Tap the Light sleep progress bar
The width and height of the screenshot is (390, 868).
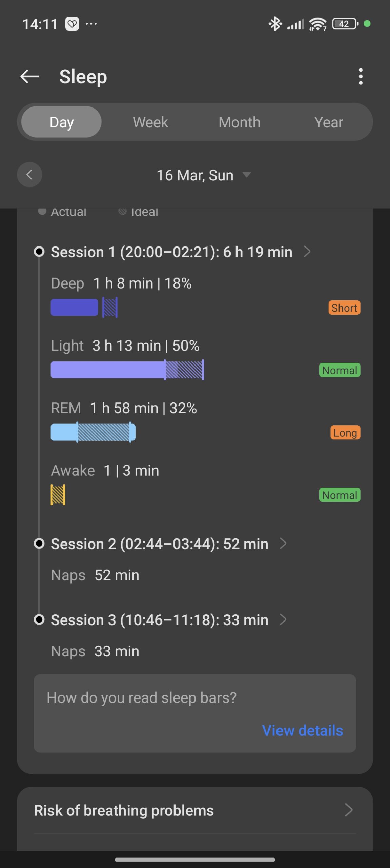(127, 370)
